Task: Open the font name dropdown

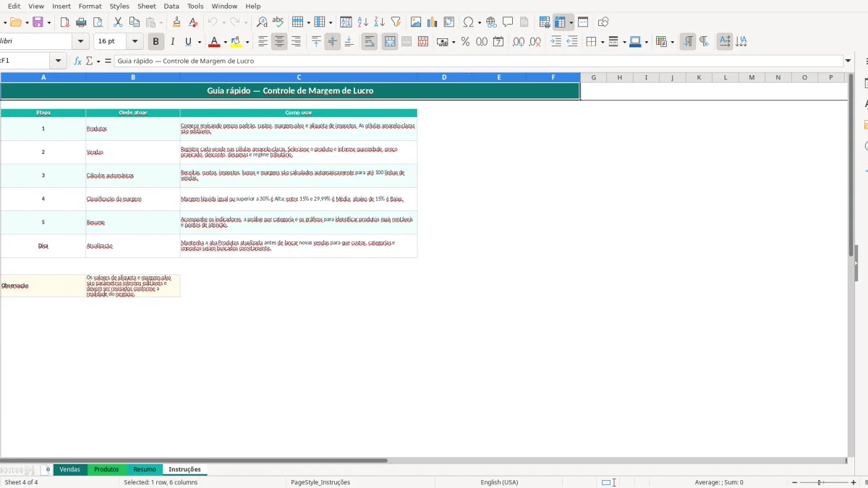Action: point(81,42)
